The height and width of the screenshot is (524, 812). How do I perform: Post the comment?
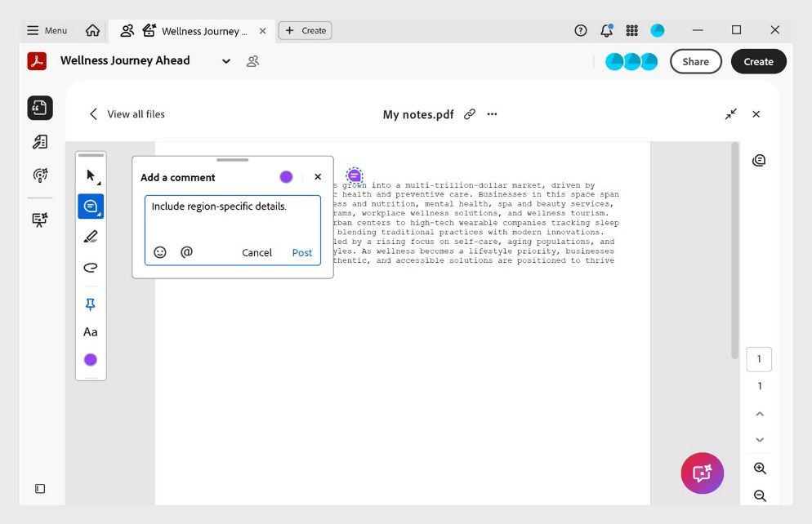(x=301, y=252)
